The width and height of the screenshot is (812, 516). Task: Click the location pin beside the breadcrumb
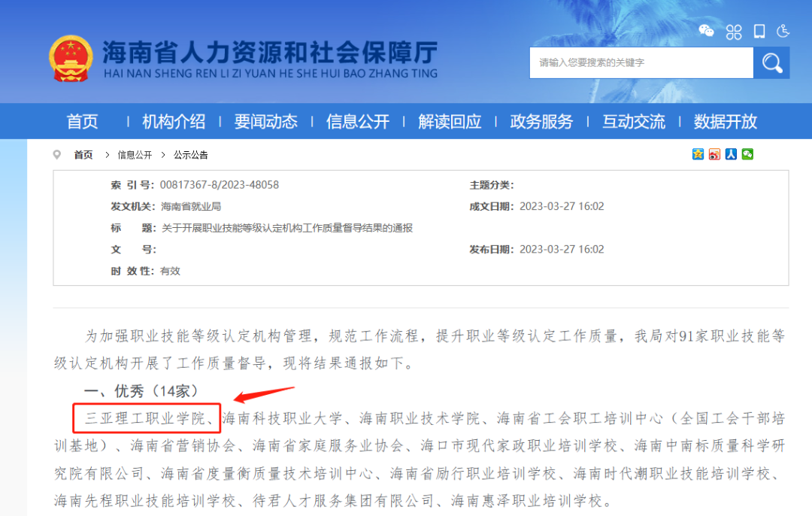tap(58, 154)
